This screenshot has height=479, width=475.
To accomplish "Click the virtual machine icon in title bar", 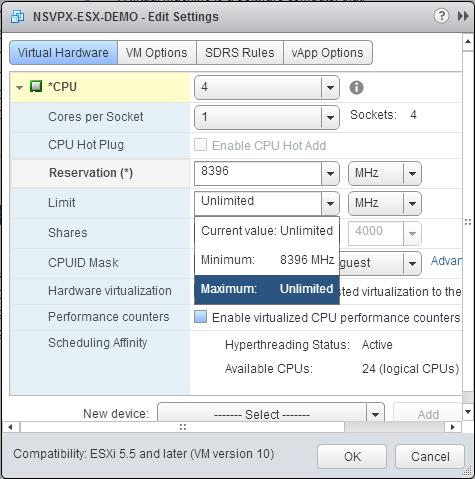I will coord(17,16).
